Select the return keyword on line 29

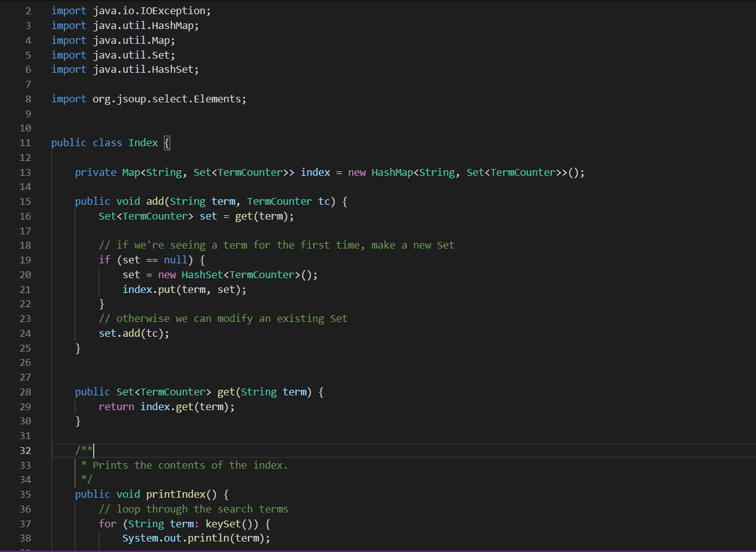tap(116, 406)
